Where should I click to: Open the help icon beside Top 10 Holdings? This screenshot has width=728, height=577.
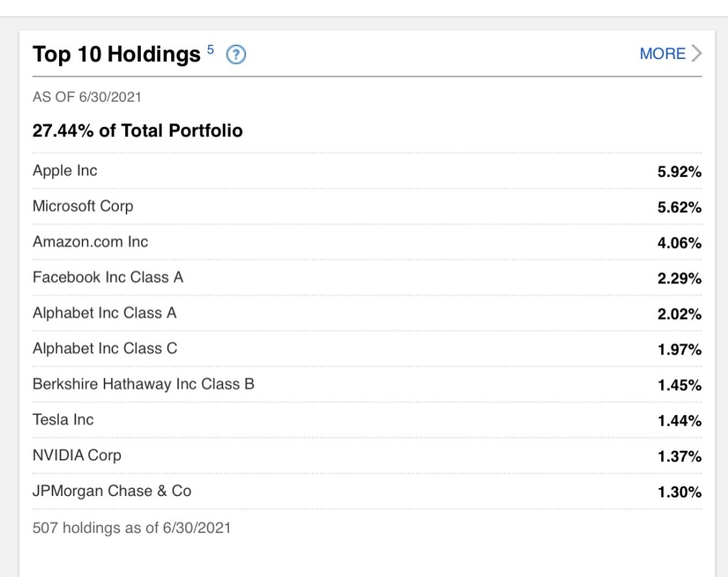pos(235,55)
